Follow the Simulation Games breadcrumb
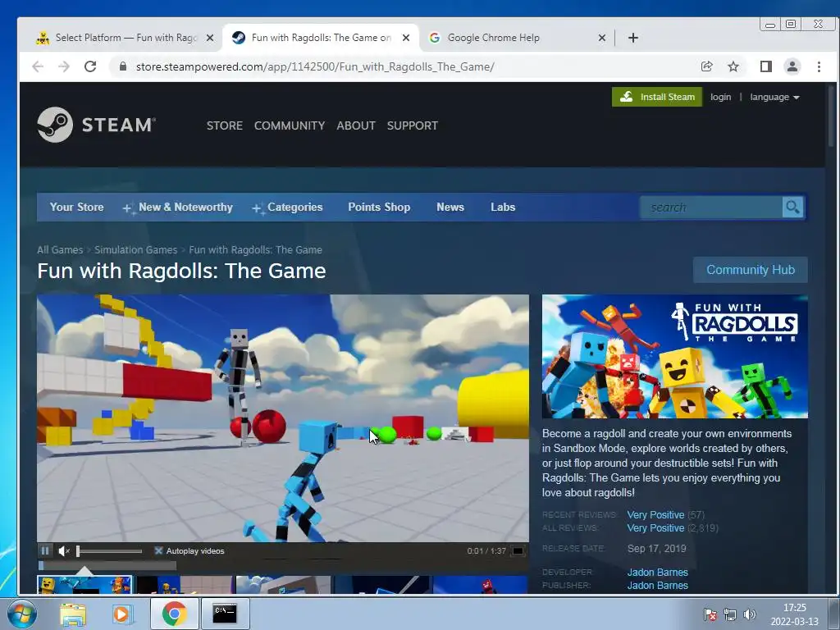Viewport: 840px width, 630px height. click(135, 249)
